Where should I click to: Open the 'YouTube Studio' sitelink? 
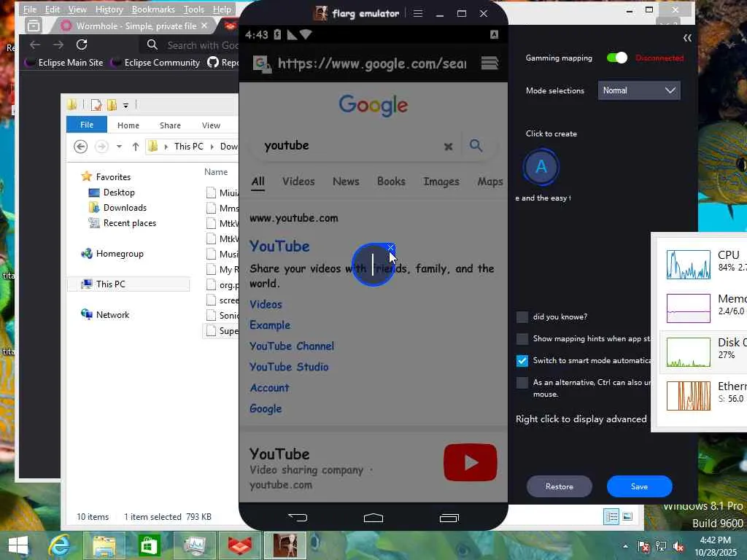(x=289, y=367)
